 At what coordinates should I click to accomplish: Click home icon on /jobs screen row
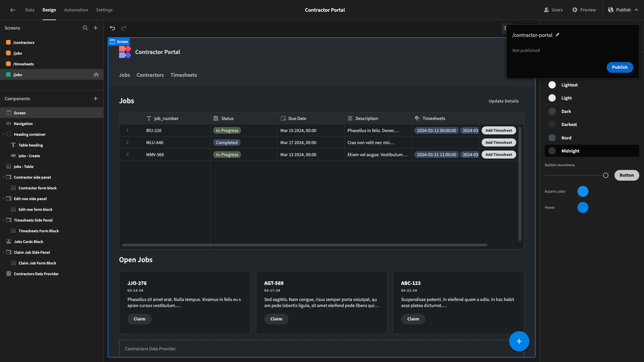(96, 75)
